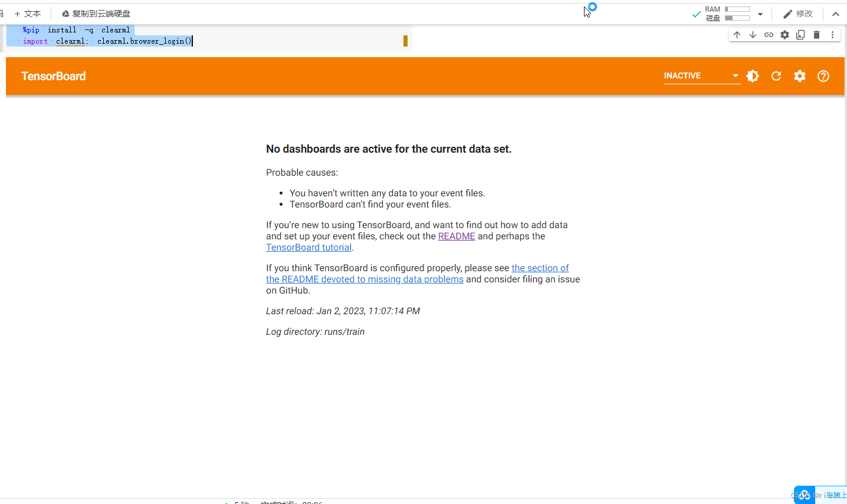The height and width of the screenshot is (504, 847).
Task: Click the 'Last reload' timestamp text
Action: tap(343, 311)
